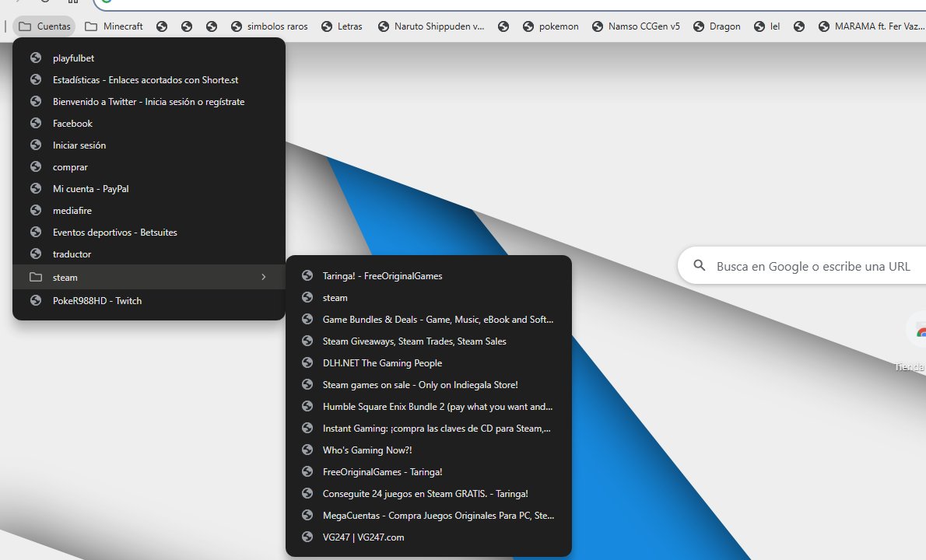
Task: Select Iniciar sesión bookmark entry
Action: click(x=149, y=145)
